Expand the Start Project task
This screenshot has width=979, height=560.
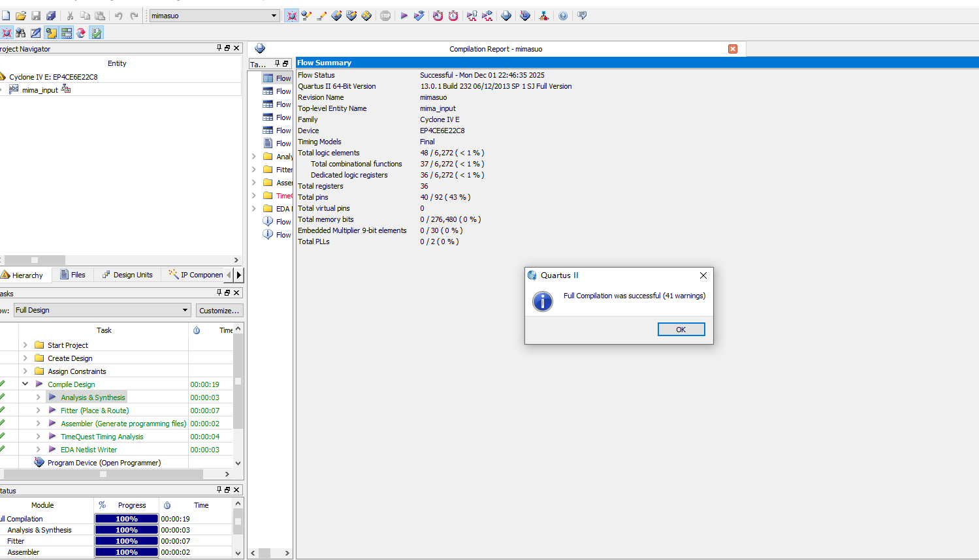(x=25, y=345)
